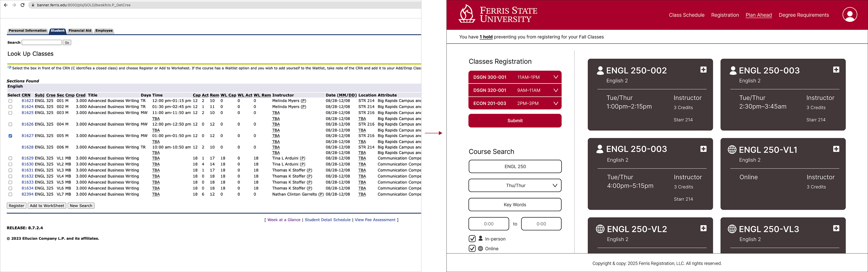Toggle the In-person filter checkbox

pyautogui.click(x=472, y=238)
